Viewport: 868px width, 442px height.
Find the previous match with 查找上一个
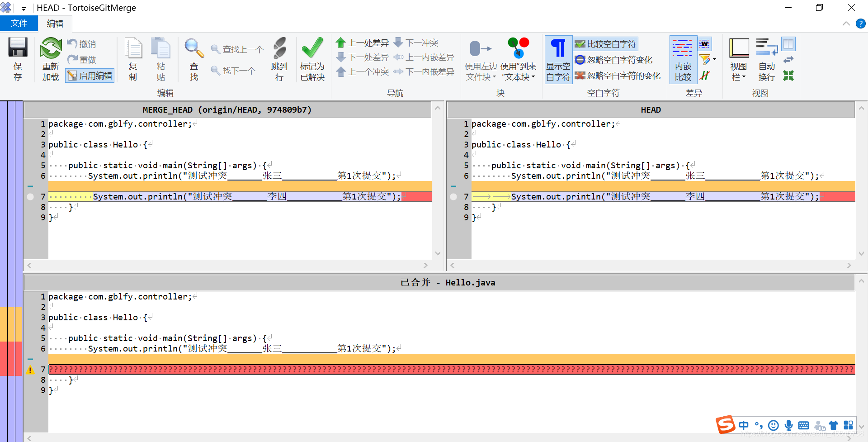point(237,49)
